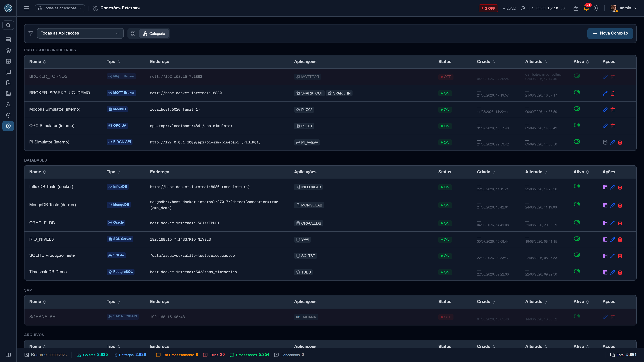Toggle active switch for BROKER_FORNOS

577,76
